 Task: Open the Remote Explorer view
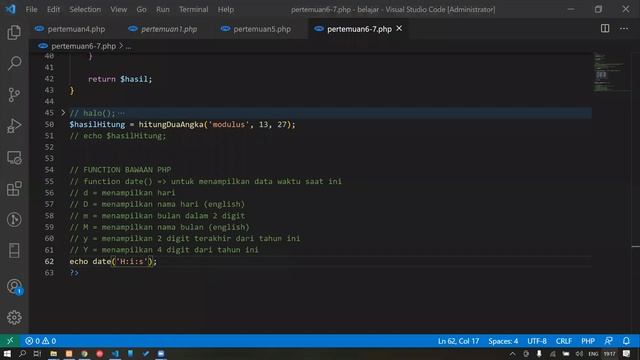pos(14,158)
